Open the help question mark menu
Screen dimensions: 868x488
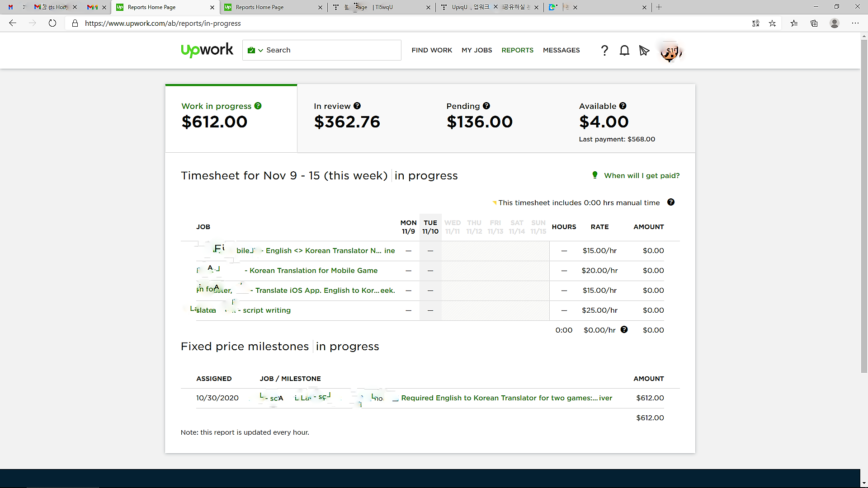click(x=604, y=51)
